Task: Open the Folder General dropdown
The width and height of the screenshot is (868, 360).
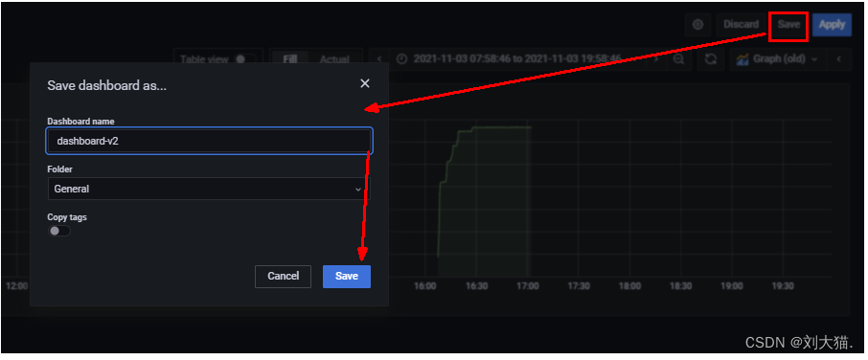Action: tap(209, 189)
